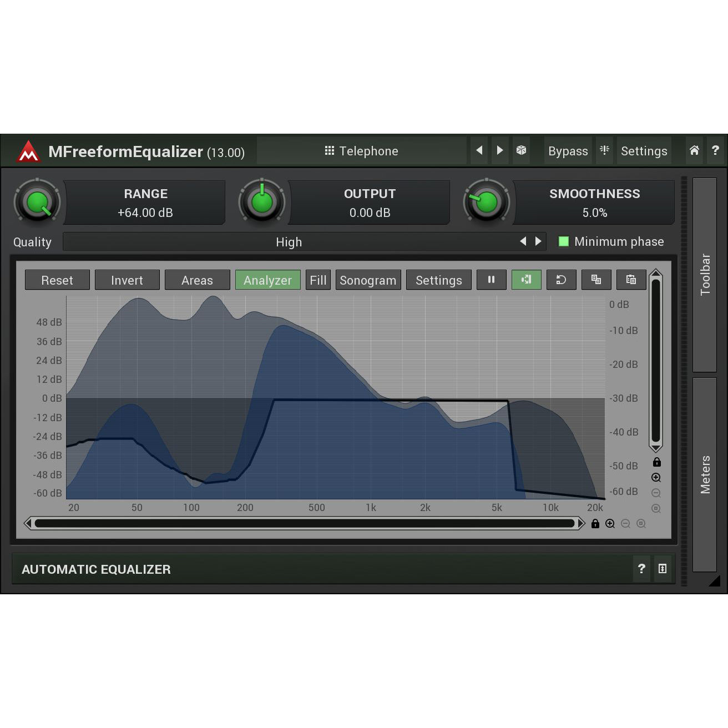Pause the analyzer display
This screenshot has height=728, width=728.
(x=491, y=280)
